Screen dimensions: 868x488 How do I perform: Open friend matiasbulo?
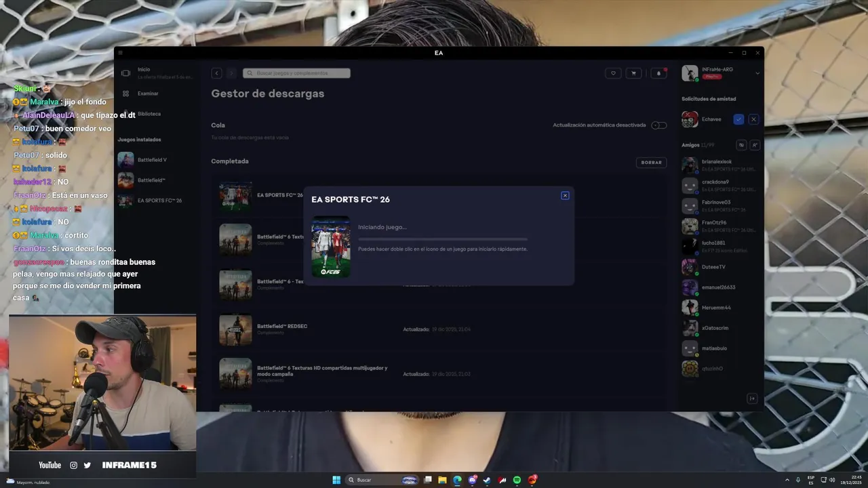coord(720,348)
